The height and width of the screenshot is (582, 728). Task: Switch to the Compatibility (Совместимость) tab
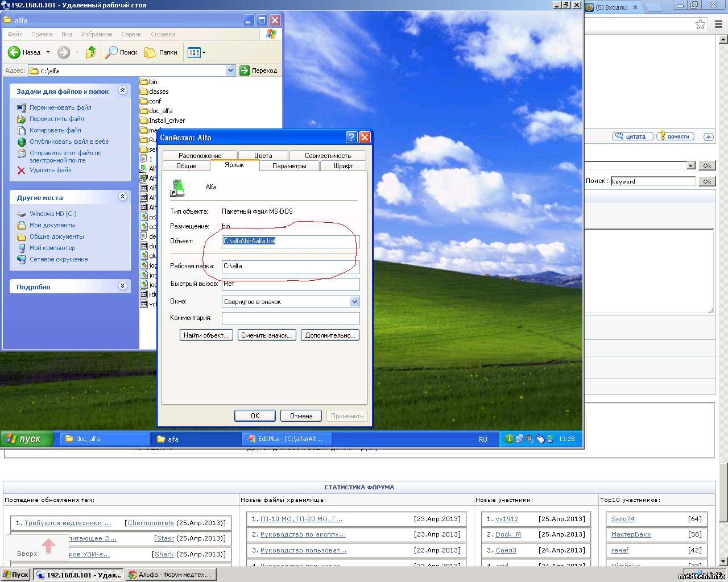(x=327, y=155)
